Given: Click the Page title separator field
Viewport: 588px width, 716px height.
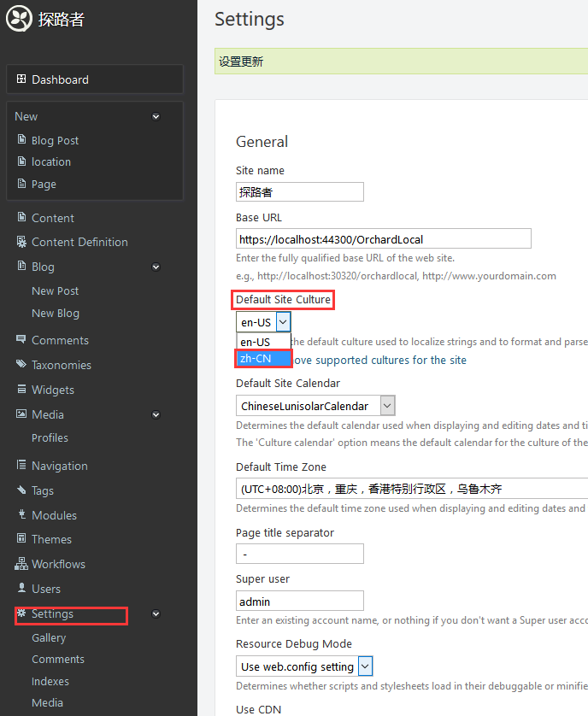Looking at the screenshot, I should point(300,554).
